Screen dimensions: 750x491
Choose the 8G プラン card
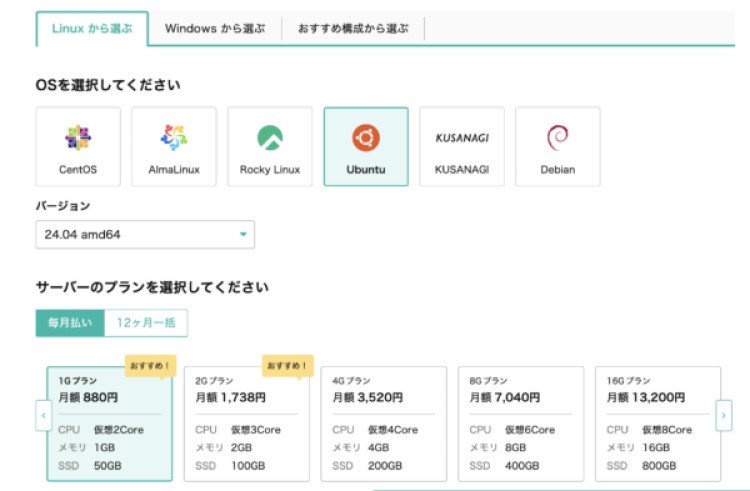pyautogui.click(x=521, y=424)
